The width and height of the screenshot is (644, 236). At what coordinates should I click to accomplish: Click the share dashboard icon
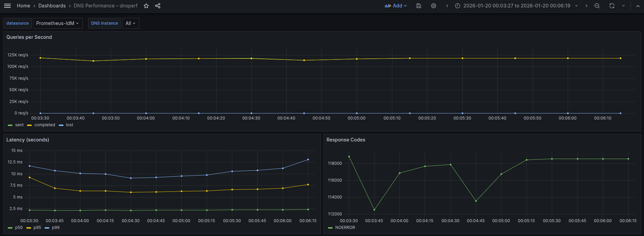[158, 6]
